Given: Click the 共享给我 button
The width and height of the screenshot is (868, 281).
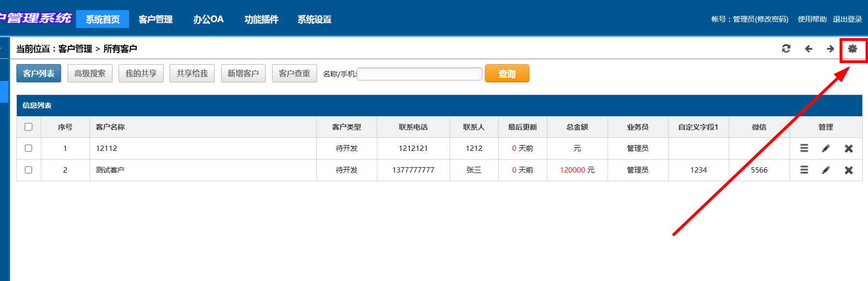Looking at the screenshot, I should coord(192,73).
